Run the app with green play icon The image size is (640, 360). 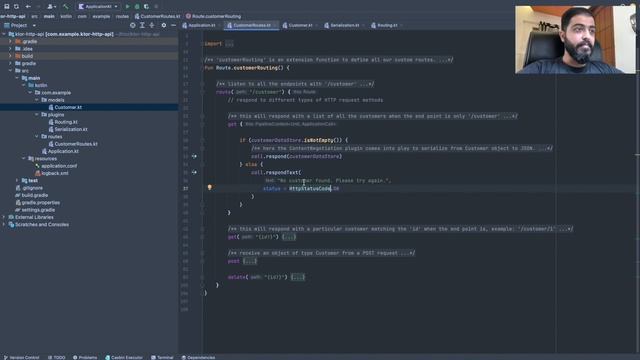[x=127, y=7]
